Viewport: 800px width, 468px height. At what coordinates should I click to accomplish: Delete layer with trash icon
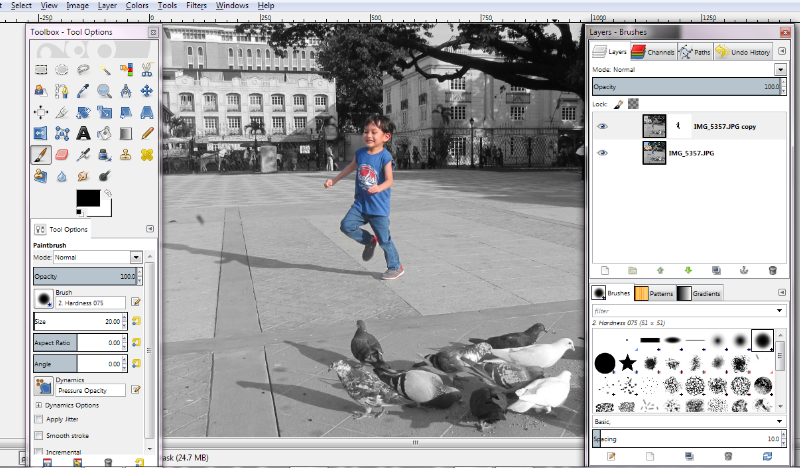tap(772, 270)
